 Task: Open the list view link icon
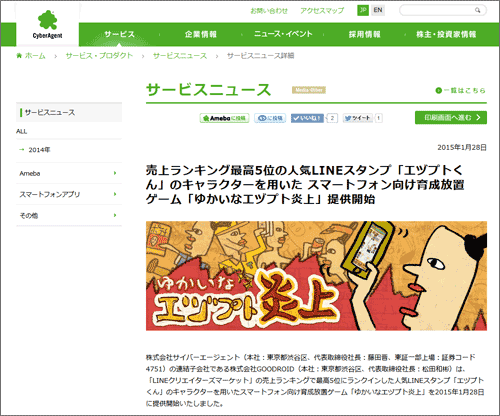(439, 90)
